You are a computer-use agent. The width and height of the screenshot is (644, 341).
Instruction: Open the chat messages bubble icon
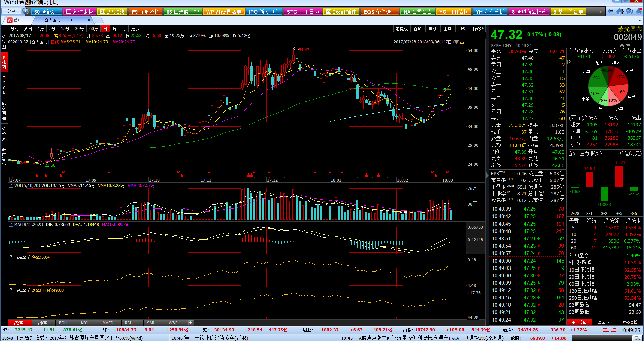coord(630,11)
